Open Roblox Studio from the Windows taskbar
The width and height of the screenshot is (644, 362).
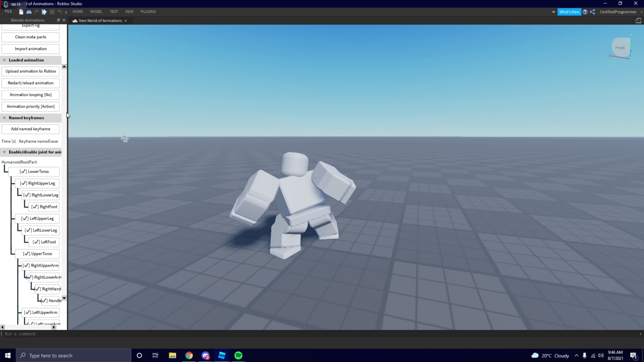pyautogui.click(x=222, y=355)
